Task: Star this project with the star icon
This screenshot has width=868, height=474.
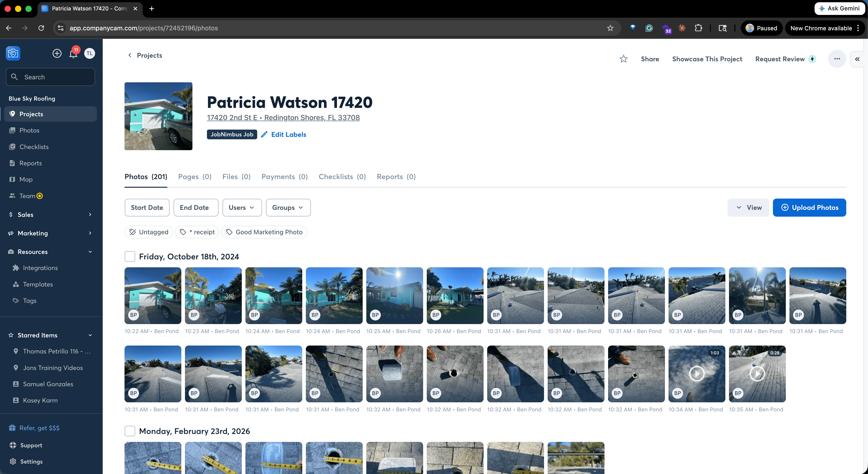Action: point(623,59)
